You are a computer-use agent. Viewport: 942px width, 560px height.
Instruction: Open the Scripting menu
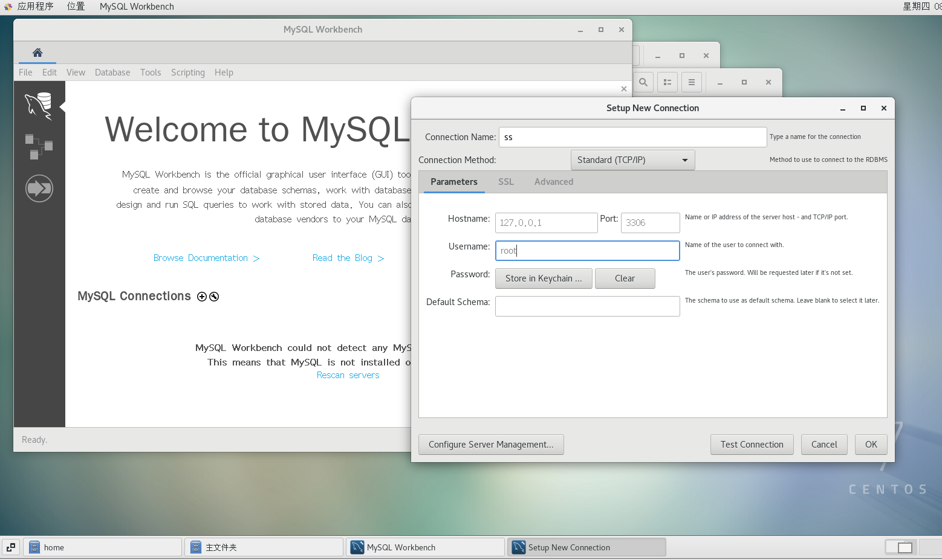click(187, 72)
